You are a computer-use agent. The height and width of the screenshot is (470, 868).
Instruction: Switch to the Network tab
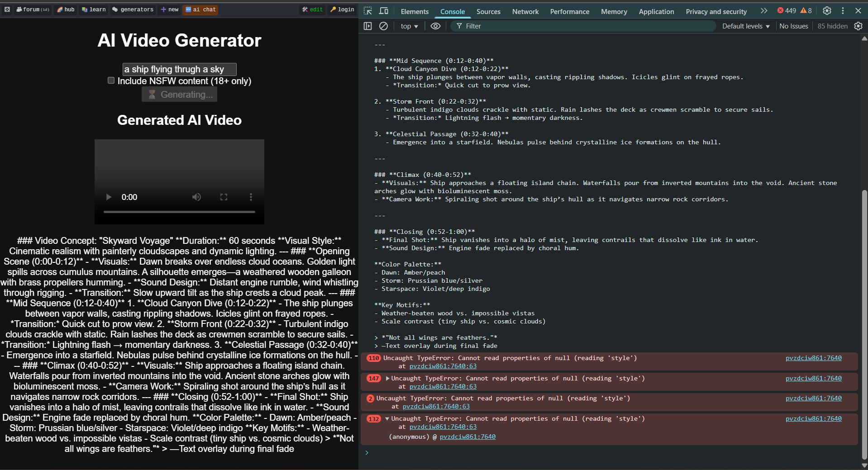click(x=525, y=12)
